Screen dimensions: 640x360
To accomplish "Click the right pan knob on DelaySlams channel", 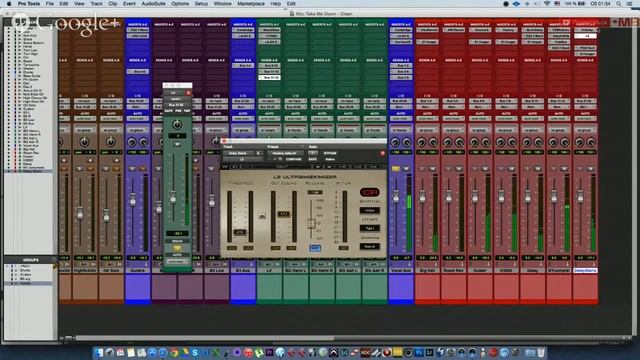I will (x=591, y=142).
